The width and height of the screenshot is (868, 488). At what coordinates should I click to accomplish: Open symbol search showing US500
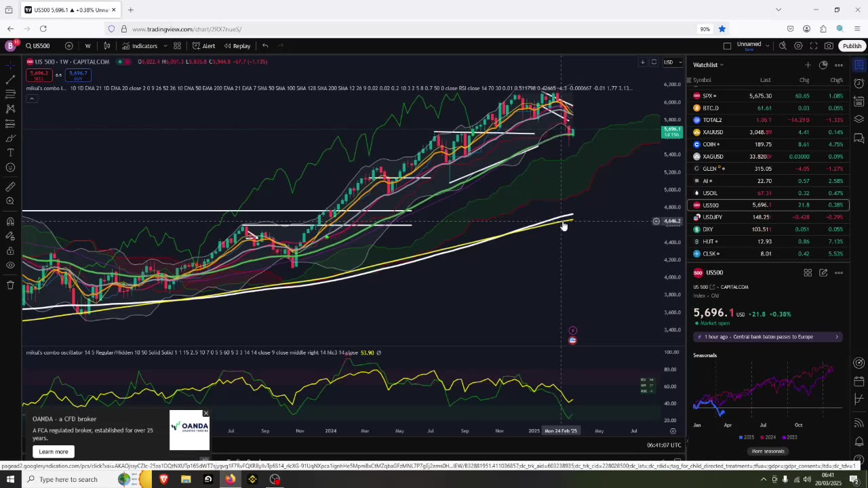point(38,46)
